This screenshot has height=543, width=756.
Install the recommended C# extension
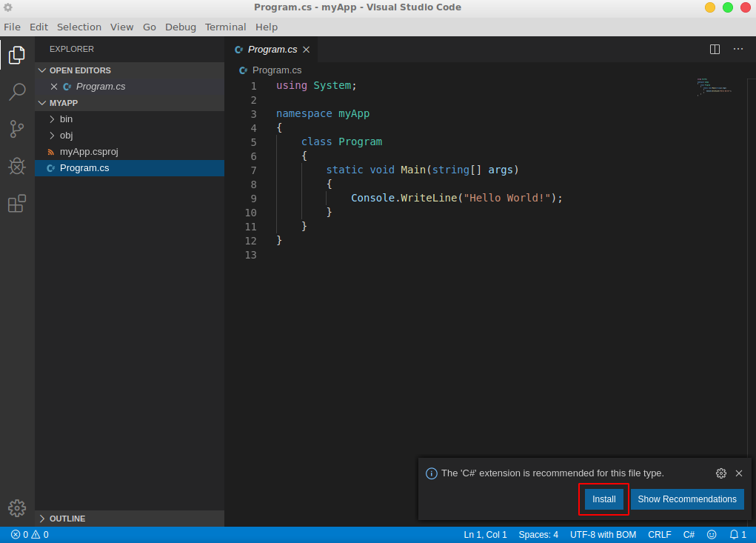pos(603,499)
